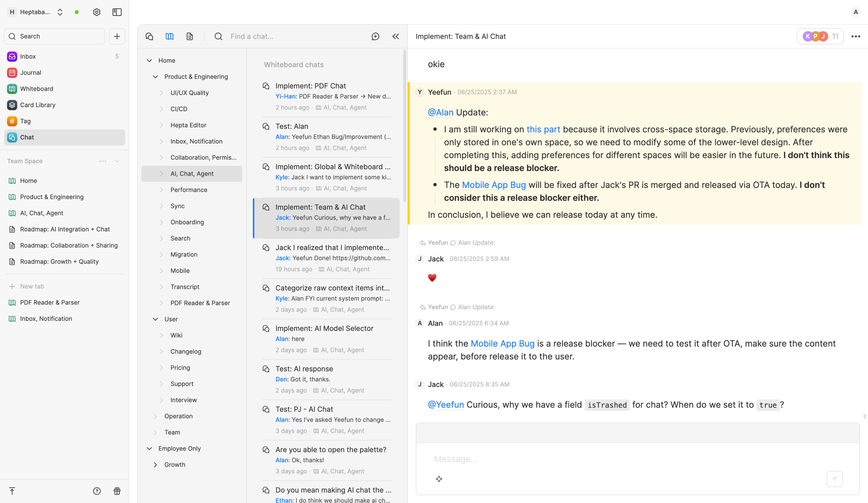Open workspace switcher Heptabase dropdown
The width and height of the screenshot is (868, 503).
(35, 12)
